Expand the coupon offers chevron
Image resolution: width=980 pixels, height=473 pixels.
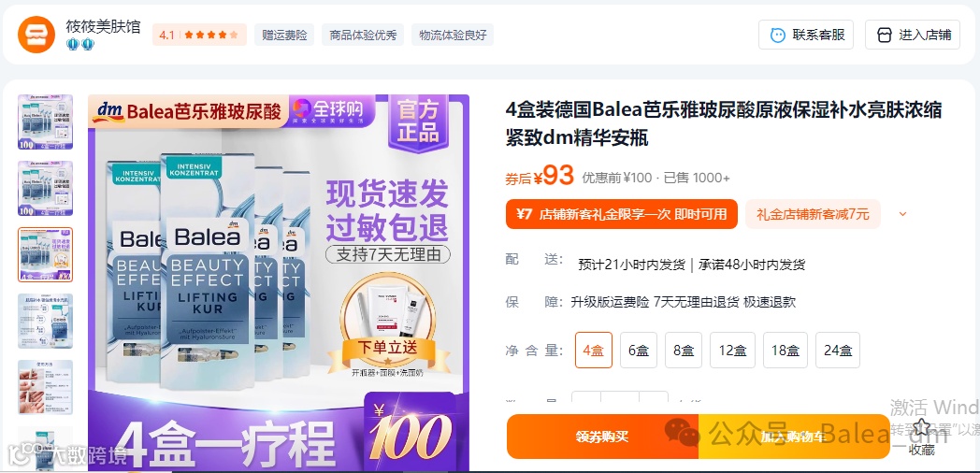(901, 214)
